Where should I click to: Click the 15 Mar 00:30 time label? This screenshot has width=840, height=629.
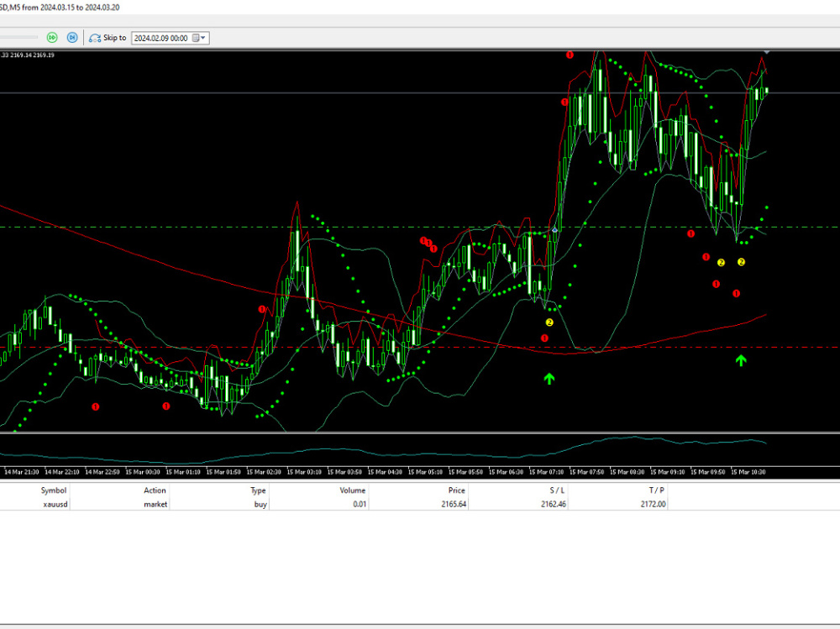tap(143, 472)
